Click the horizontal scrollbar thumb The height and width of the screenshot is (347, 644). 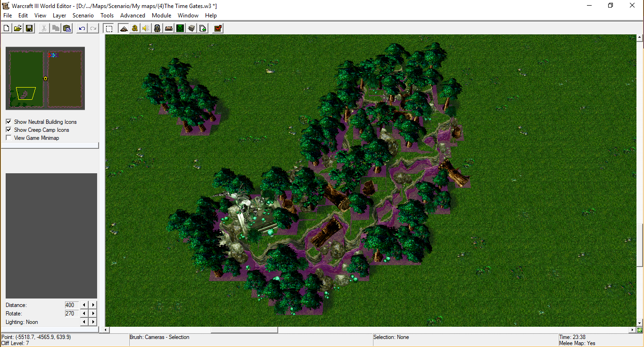click(x=244, y=330)
